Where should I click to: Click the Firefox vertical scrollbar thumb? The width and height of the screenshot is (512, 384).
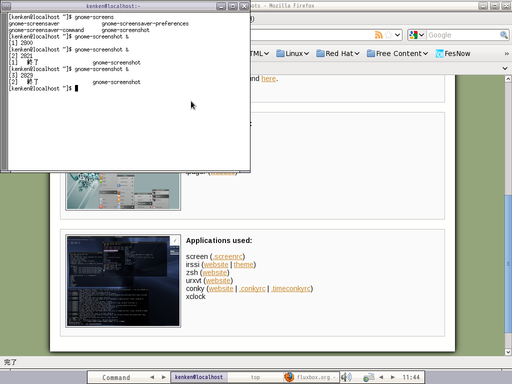[508, 263]
